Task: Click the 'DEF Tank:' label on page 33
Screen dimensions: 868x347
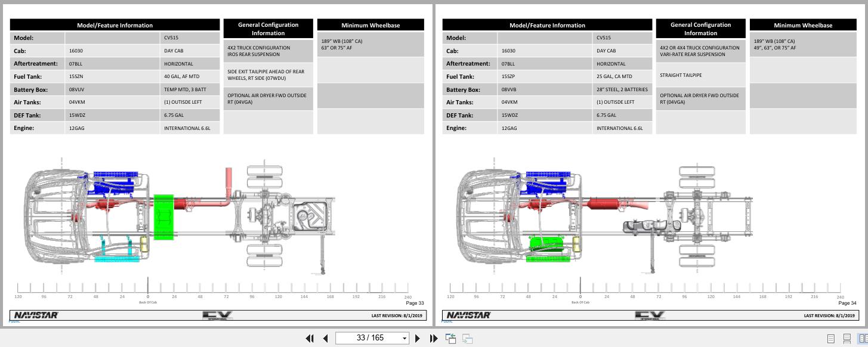Action: tap(27, 115)
